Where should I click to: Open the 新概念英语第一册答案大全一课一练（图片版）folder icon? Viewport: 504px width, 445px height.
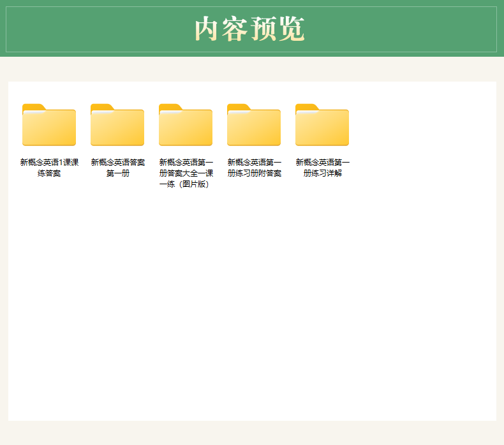tap(186, 125)
